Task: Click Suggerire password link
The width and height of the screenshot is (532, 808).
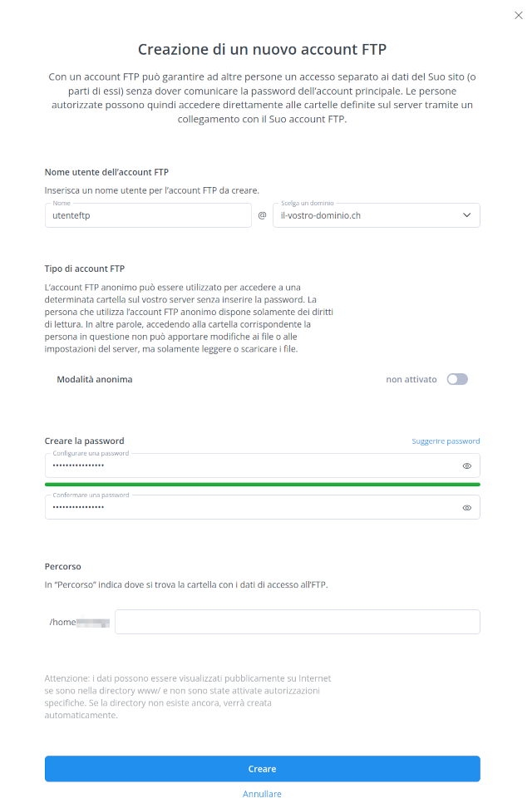Action: coord(446,441)
